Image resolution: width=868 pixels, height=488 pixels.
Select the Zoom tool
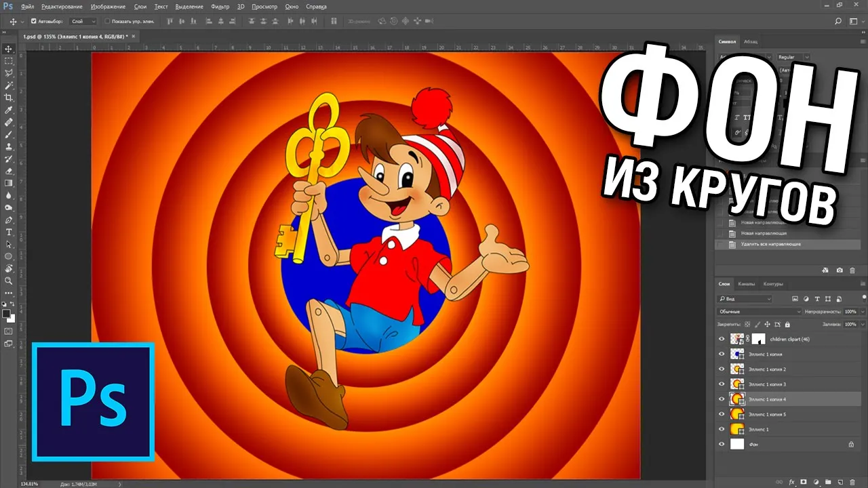(9, 281)
